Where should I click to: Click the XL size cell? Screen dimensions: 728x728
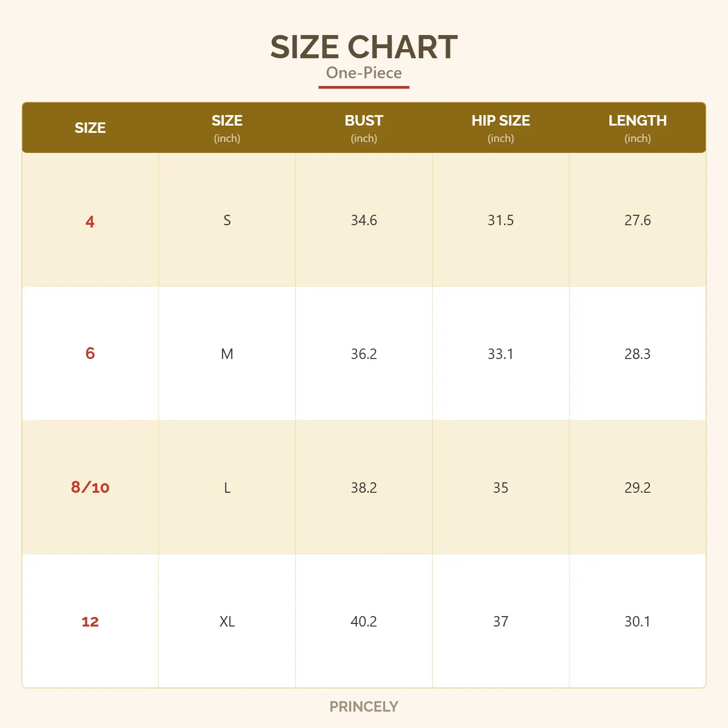[227, 622]
